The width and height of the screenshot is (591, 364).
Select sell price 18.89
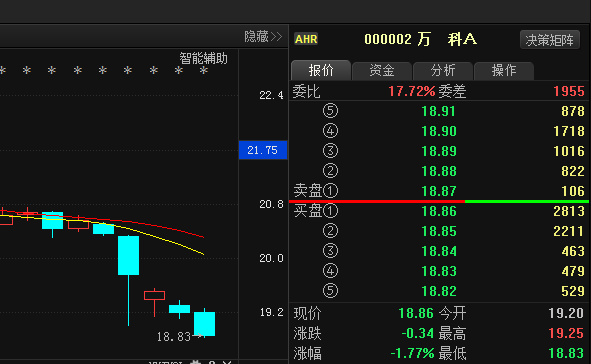point(439,151)
